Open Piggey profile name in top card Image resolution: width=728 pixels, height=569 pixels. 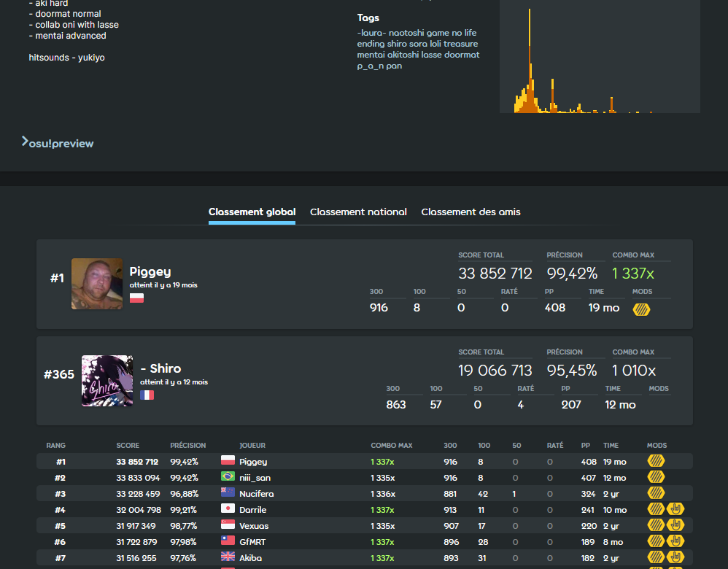pyautogui.click(x=150, y=271)
